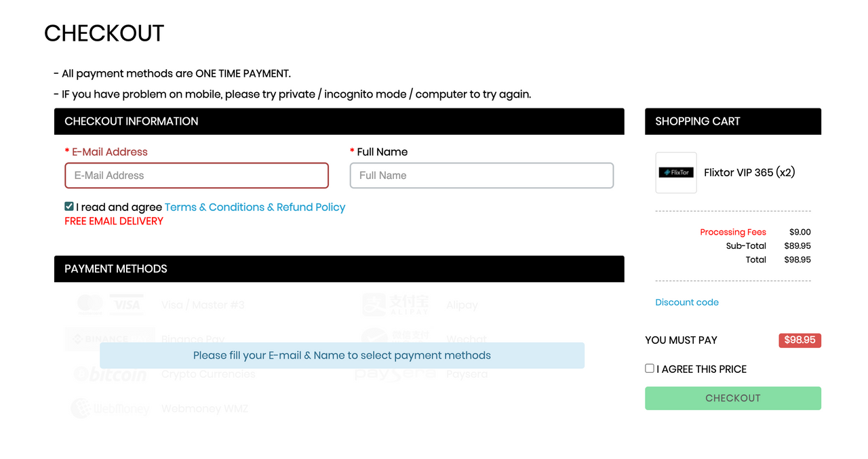Select Crypto Currencies payment method
This screenshot has width=868, height=459.
coord(208,374)
